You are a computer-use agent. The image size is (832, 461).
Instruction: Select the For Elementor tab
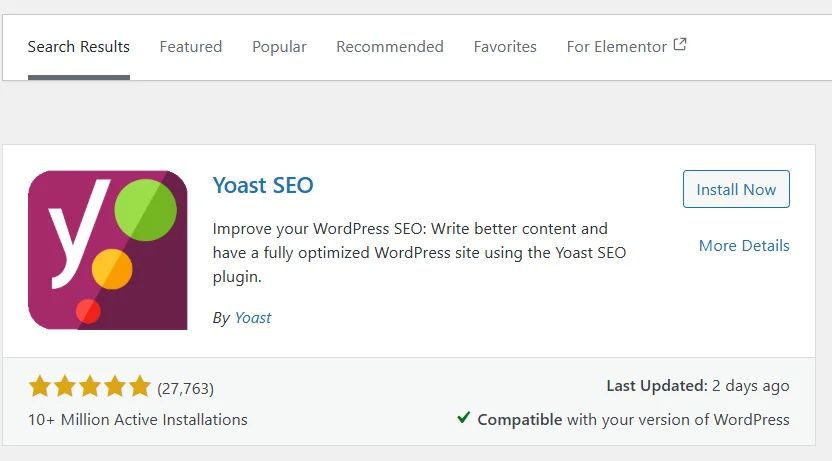[x=617, y=47]
